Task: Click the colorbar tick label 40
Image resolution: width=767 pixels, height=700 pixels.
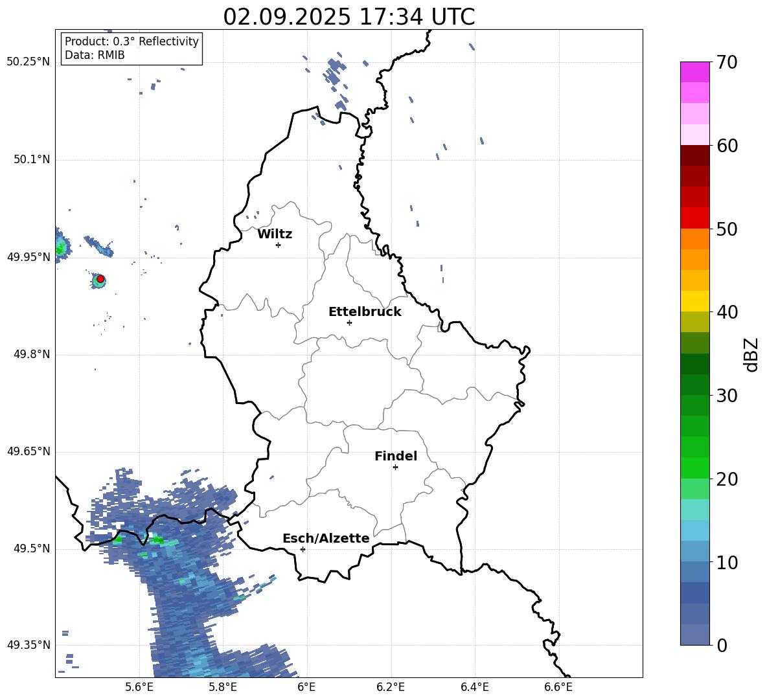Action: (x=727, y=312)
